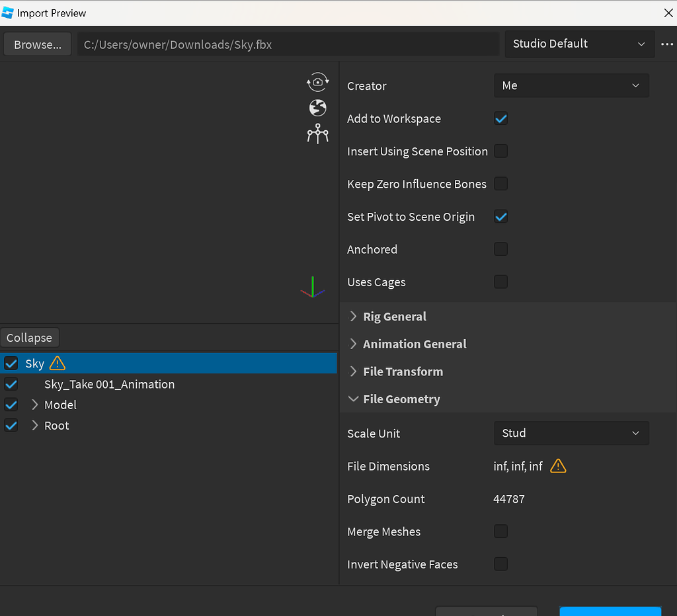Click inside the Sky.fbx file path field
This screenshot has width=677, height=616.
click(x=288, y=44)
